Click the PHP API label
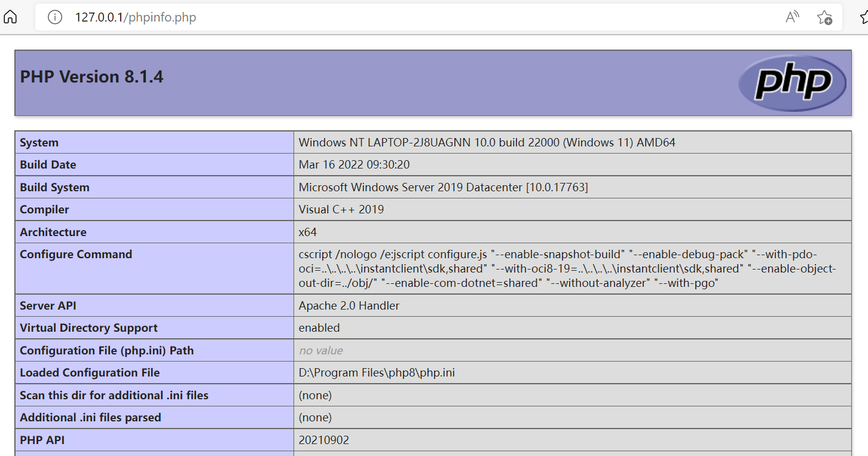The height and width of the screenshot is (456, 868). (42, 440)
